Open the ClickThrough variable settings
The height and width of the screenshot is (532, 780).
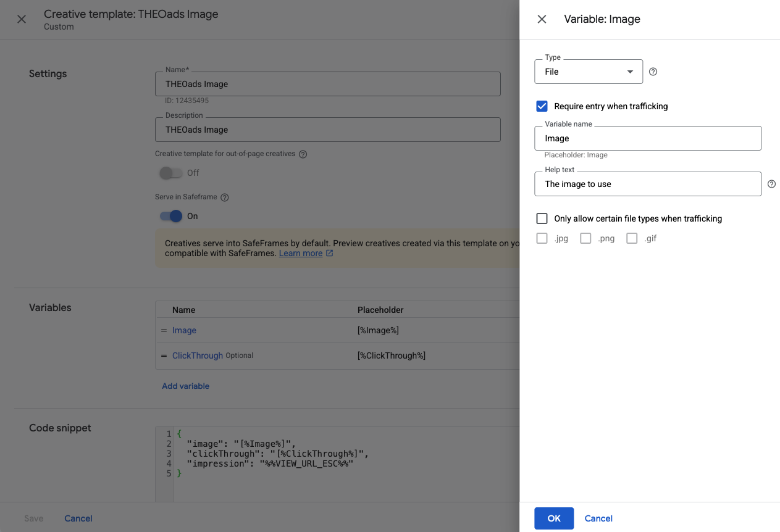[x=197, y=355]
